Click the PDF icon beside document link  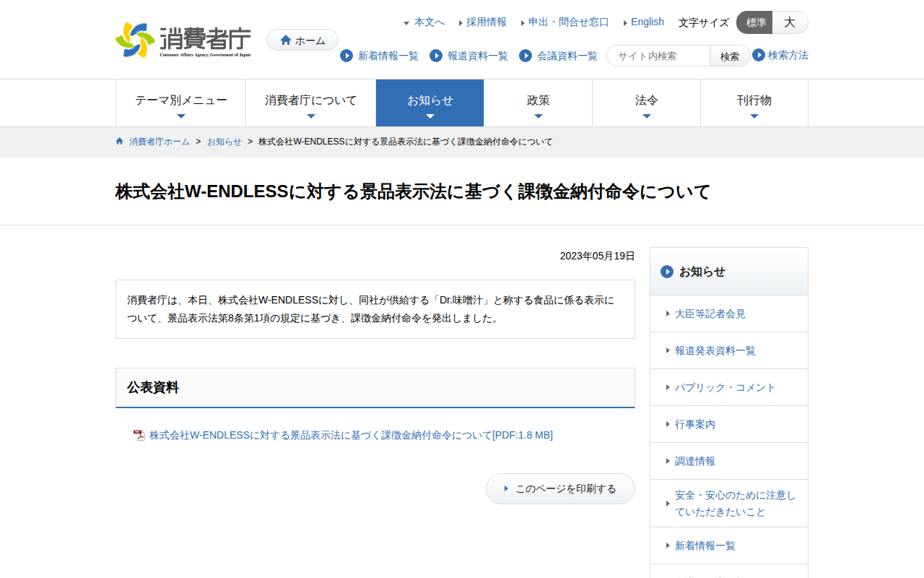pos(139,435)
